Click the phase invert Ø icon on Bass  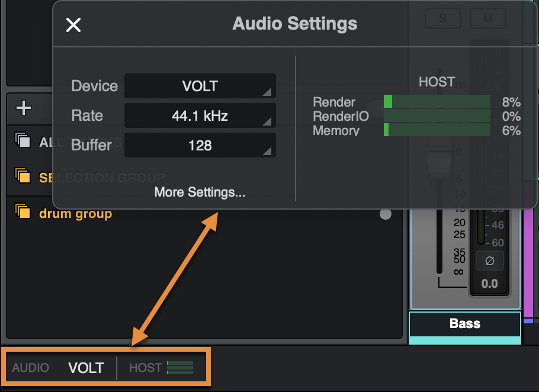click(489, 259)
